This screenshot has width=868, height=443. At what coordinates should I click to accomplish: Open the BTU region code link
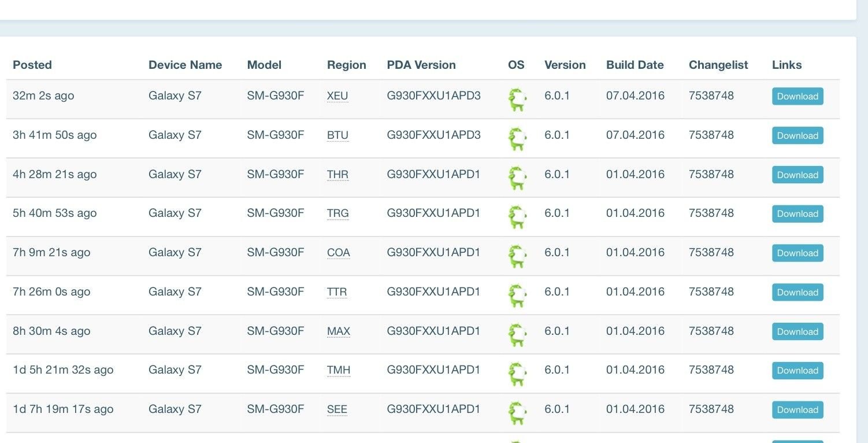click(337, 135)
